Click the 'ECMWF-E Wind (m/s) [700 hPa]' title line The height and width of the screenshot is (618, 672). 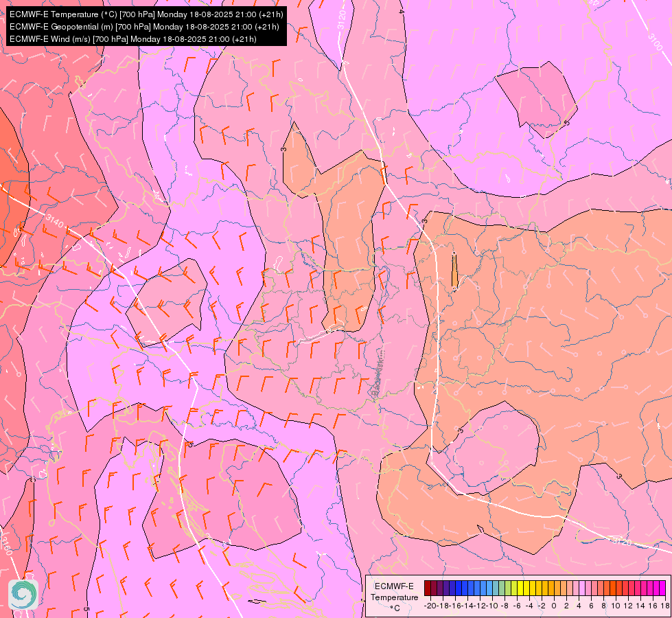133,39
